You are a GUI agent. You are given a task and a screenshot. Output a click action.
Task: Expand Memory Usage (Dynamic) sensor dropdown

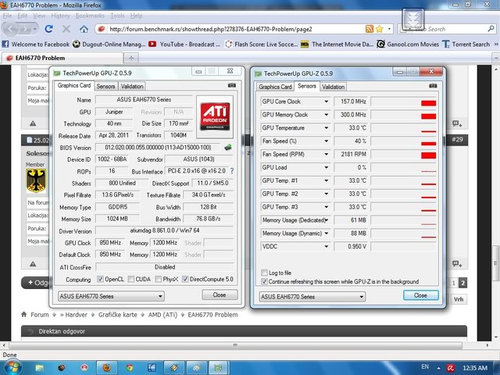[x=326, y=233]
